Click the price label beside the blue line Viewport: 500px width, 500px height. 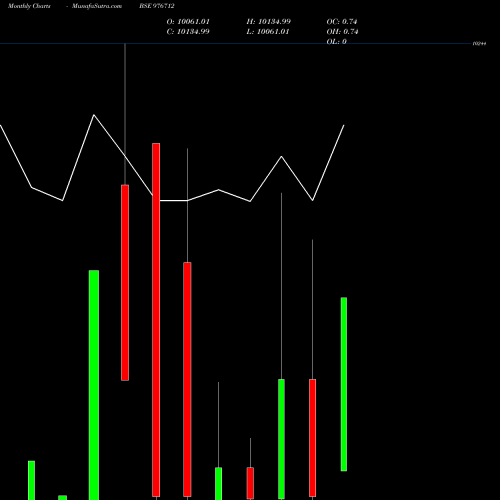(x=479, y=44)
